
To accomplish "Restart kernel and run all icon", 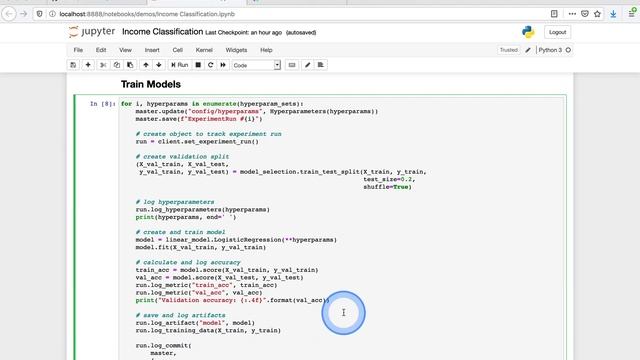I will click(223, 65).
